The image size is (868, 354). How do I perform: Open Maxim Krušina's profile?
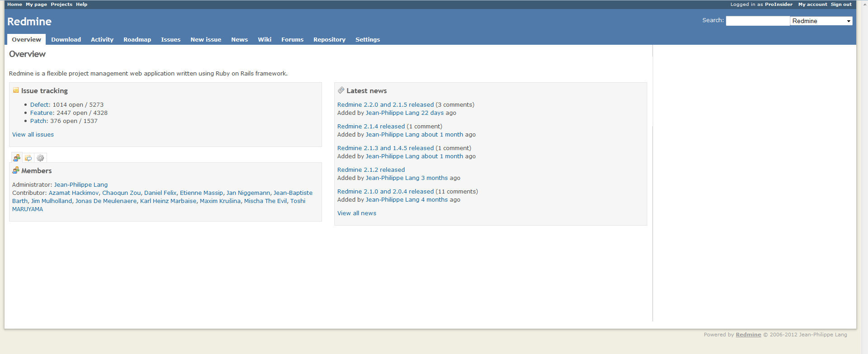[220, 201]
